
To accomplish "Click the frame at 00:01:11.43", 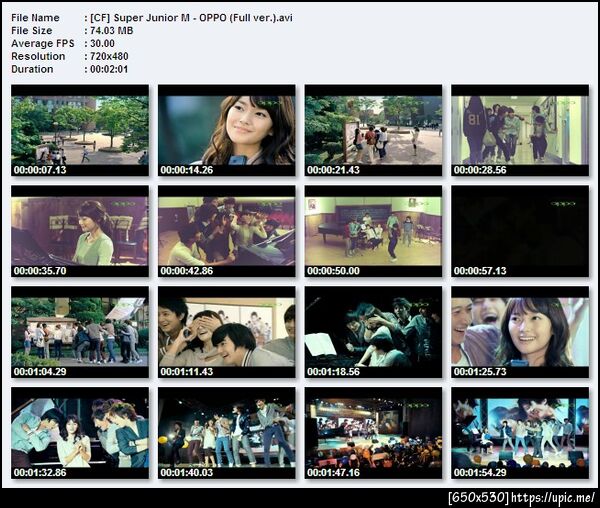I will pos(227,332).
